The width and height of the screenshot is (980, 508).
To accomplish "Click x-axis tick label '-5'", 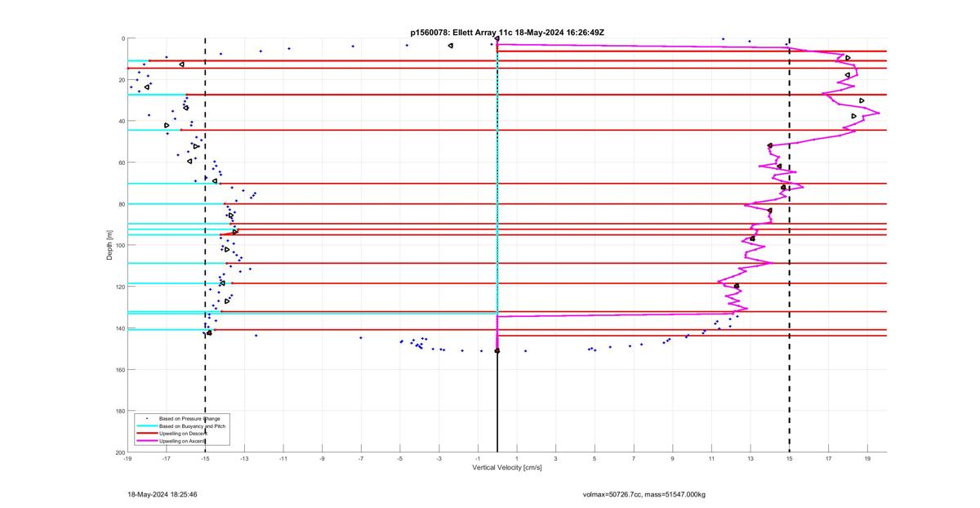I will pos(400,459).
